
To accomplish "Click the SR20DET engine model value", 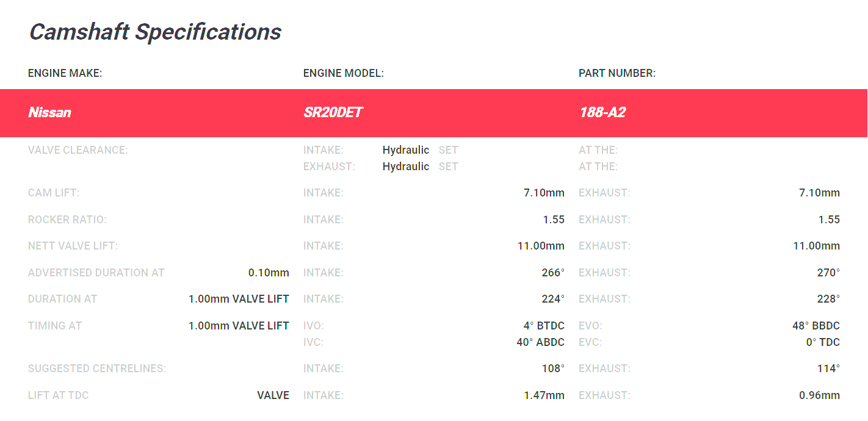I will click(333, 113).
